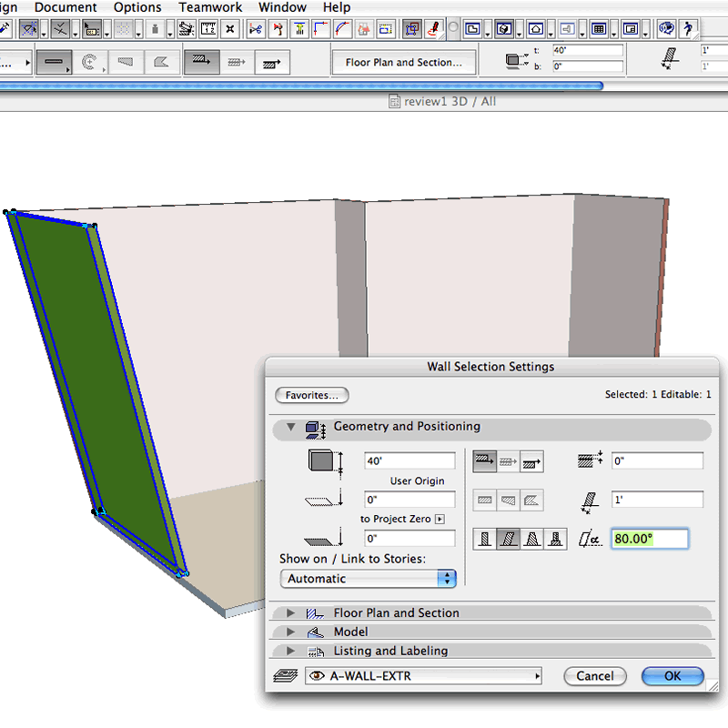Click the Favorites... button
The height and width of the screenshot is (728, 728).
click(x=312, y=396)
